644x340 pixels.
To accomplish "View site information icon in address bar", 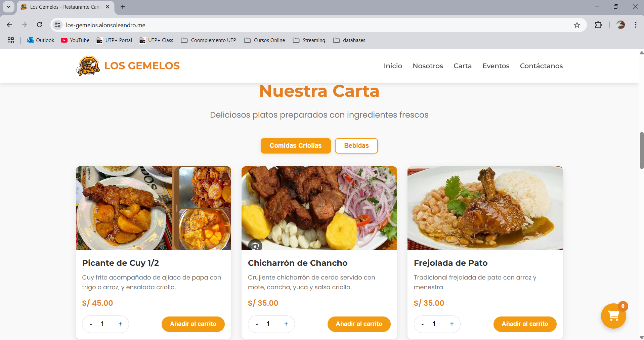I will tap(58, 25).
